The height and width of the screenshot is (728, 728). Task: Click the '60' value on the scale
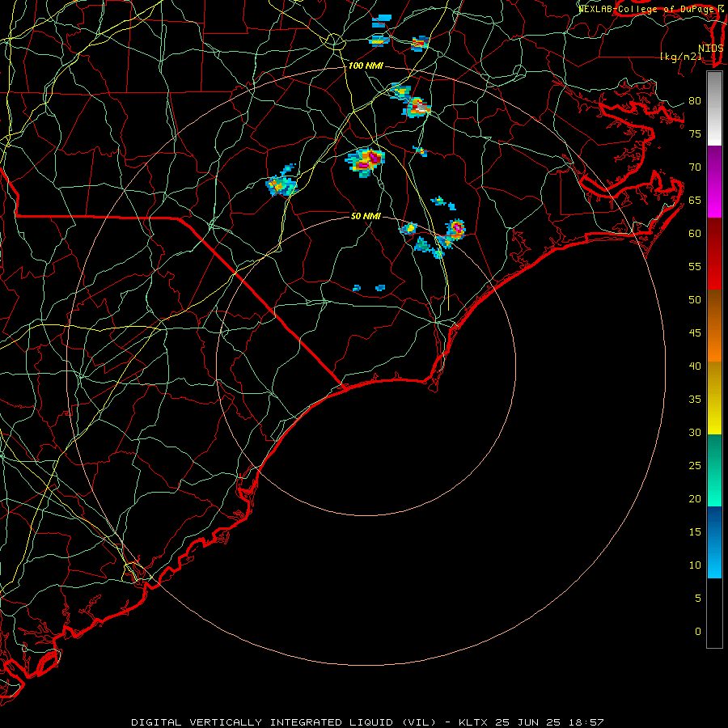click(x=695, y=234)
